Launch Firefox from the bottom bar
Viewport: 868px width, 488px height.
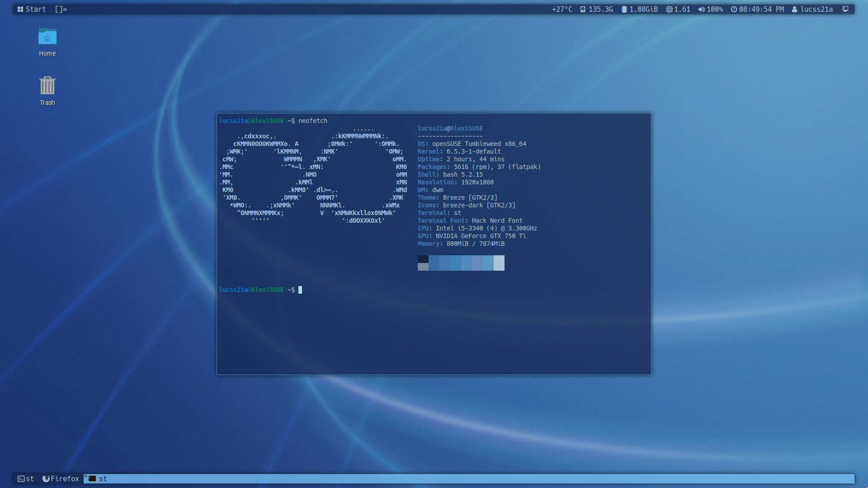click(61, 479)
